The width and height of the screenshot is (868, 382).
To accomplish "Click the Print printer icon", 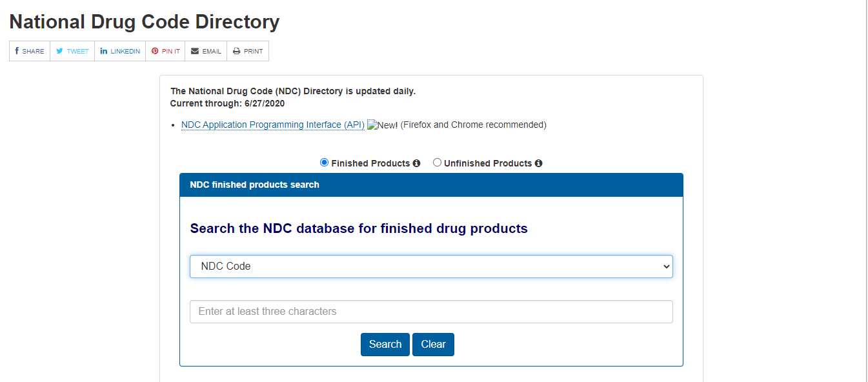I will [x=237, y=51].
